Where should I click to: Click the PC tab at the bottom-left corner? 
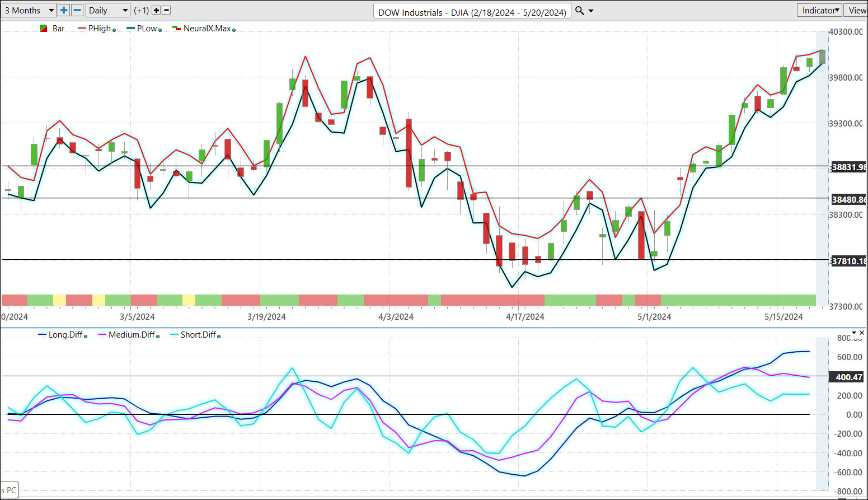tap(10, 490)
